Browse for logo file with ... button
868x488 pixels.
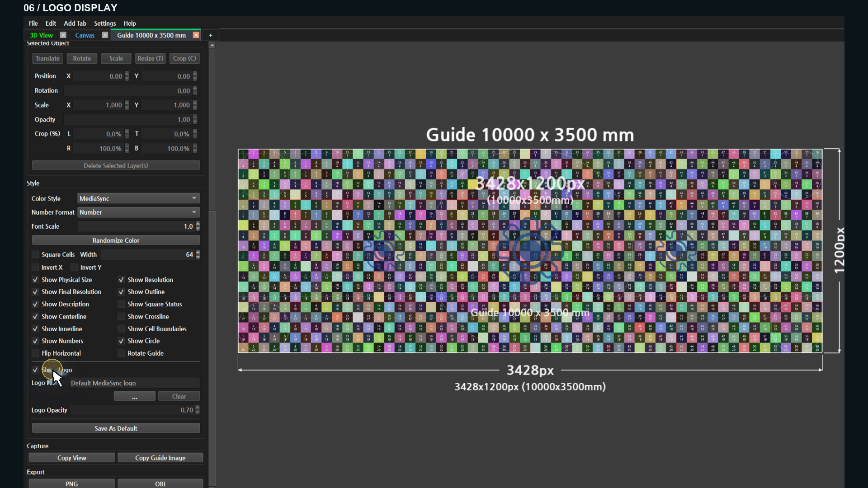coord(135,396)
